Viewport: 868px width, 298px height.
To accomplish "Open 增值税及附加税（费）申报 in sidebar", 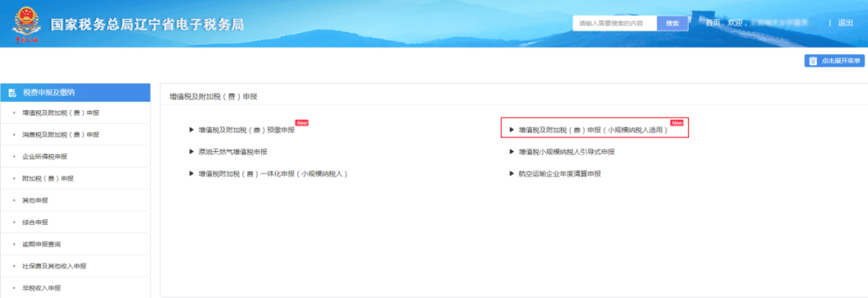I will point(61,112).
